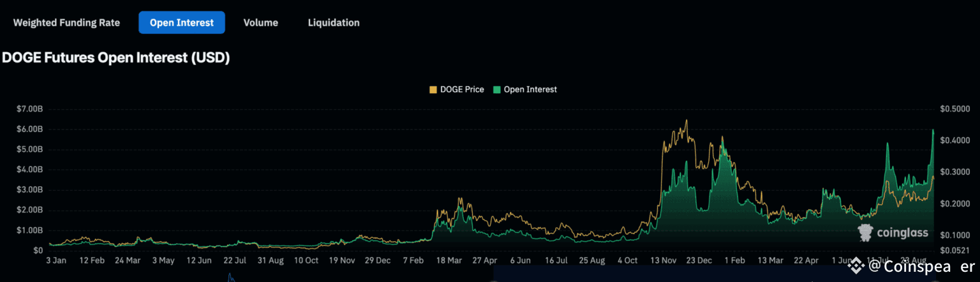
Task: Click the 3 Jan date on x-axis
Action: (57, 261)
